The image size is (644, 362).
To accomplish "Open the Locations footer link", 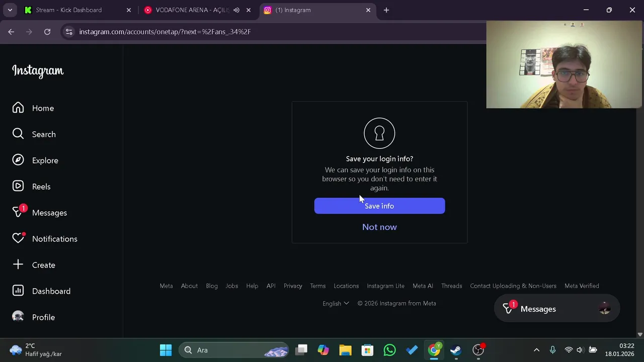I will point(346,286).
